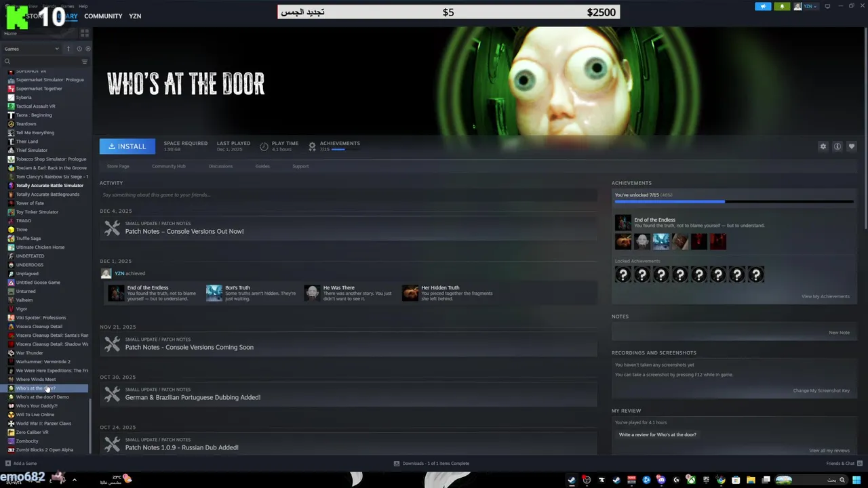Click the achievements progress bar
The image size is (868, 488).
(x=734, y=201)
